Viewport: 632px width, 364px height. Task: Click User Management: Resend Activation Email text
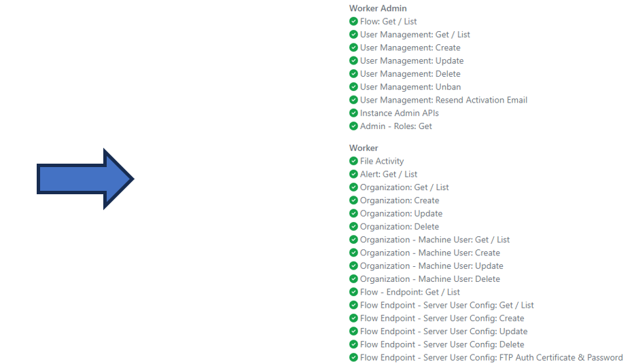(x=443, y=100)
